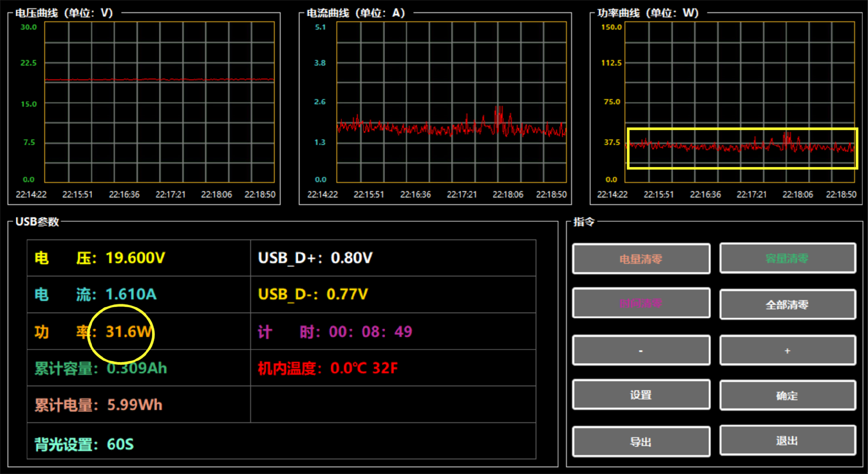Clear everything with 全部清零 button
868x474 pixels.
click(x=788, y=305)
